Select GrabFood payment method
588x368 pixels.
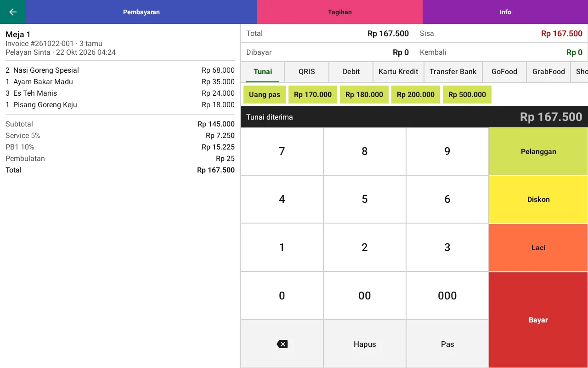point(548,72)
